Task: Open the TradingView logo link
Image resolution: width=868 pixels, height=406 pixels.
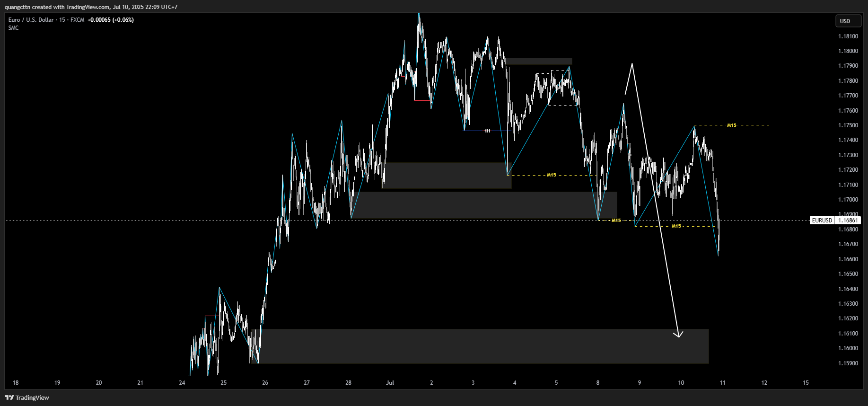Action: pyautogui.click(x=27, y=397)
